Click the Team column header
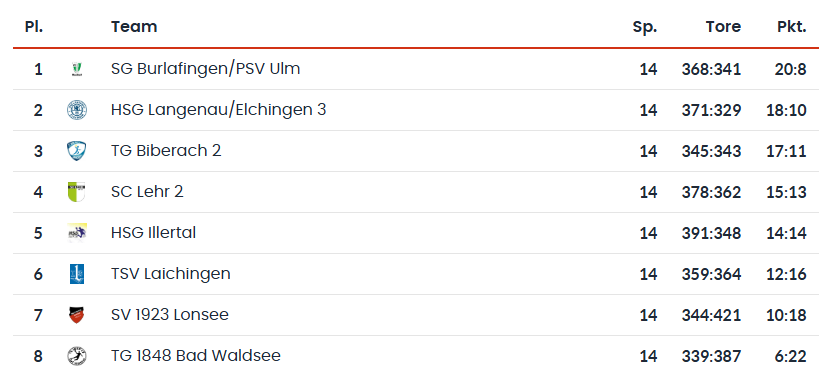 click(134, 26)
